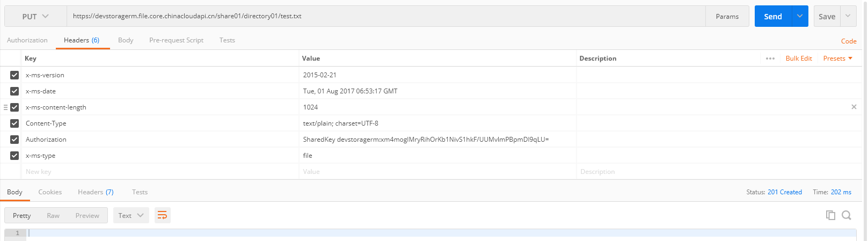
Task: Uncheck the x-ms-version header checkbox
Action: tap(14, 75)
